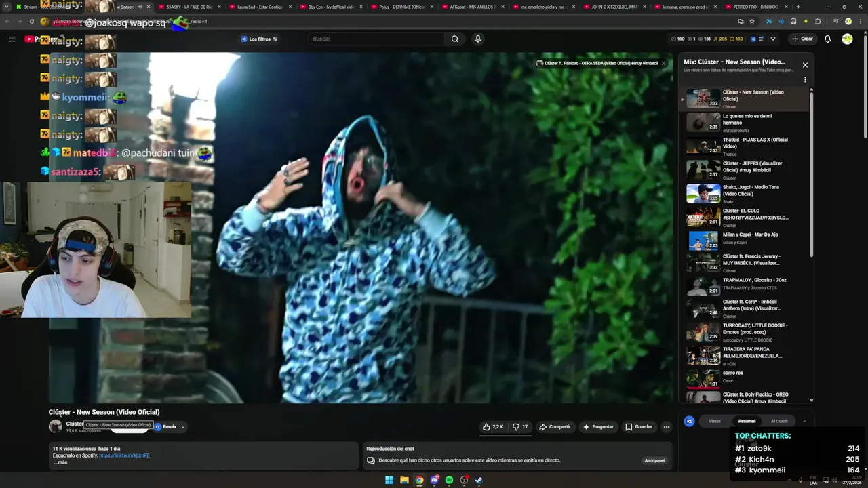Open Steam from taskbar
The image size is (868, 488).
(479, 480)
